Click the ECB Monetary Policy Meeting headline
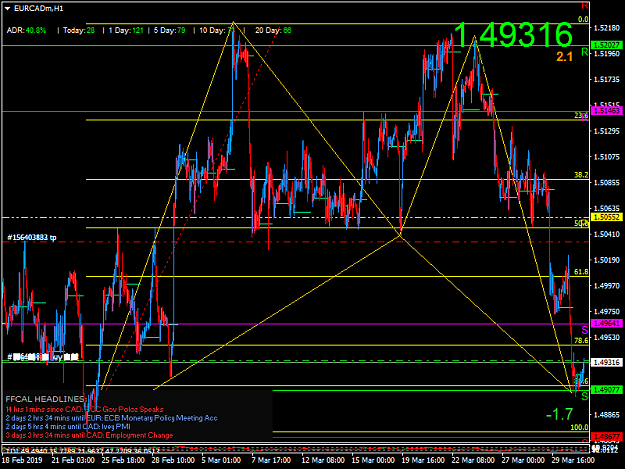This screenshot has width=625, height=469. pos(112,418)
